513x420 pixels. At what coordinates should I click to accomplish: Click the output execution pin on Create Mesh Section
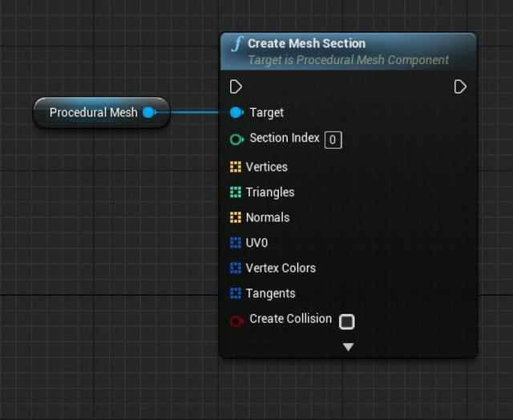tap(460, 87)
